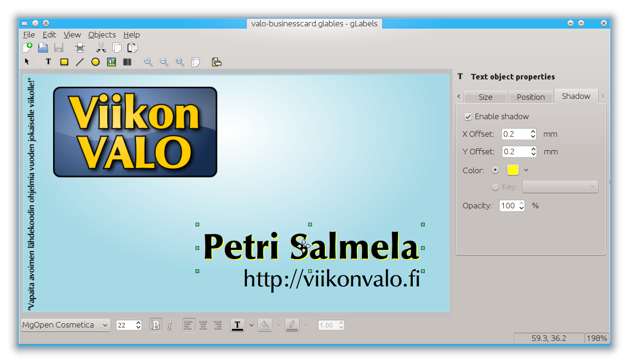The image size is (629, 364).
Task: Select the Text object tool
Action: 48,61
